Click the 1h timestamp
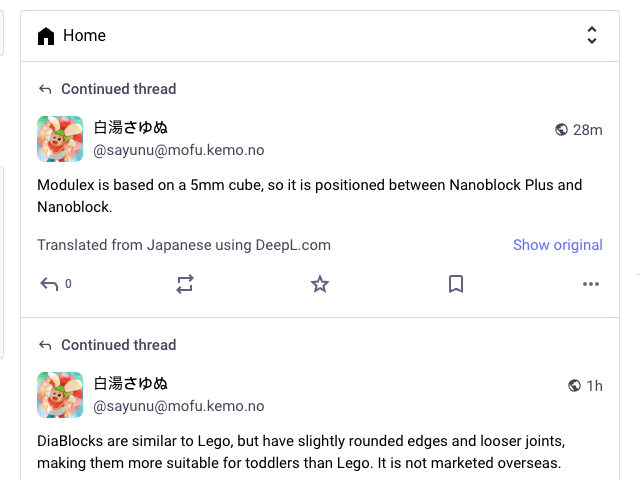 tap(594, 386)
